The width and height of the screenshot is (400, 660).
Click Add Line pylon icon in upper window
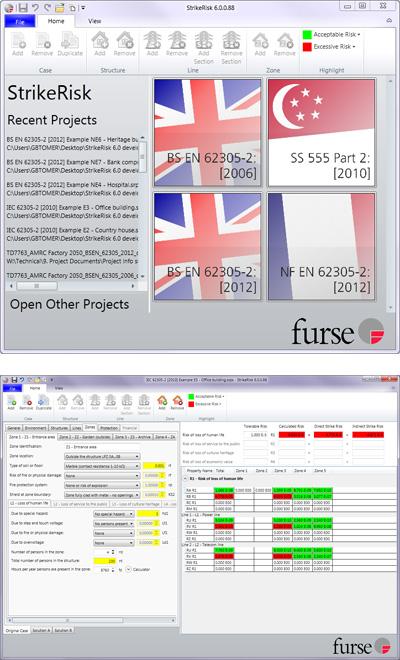pos(152,40)
